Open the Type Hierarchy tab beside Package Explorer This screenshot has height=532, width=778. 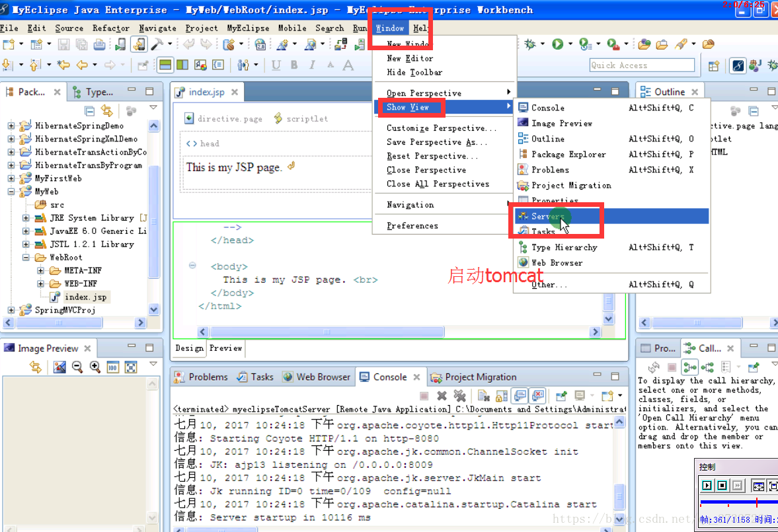(x=94, y=93)
